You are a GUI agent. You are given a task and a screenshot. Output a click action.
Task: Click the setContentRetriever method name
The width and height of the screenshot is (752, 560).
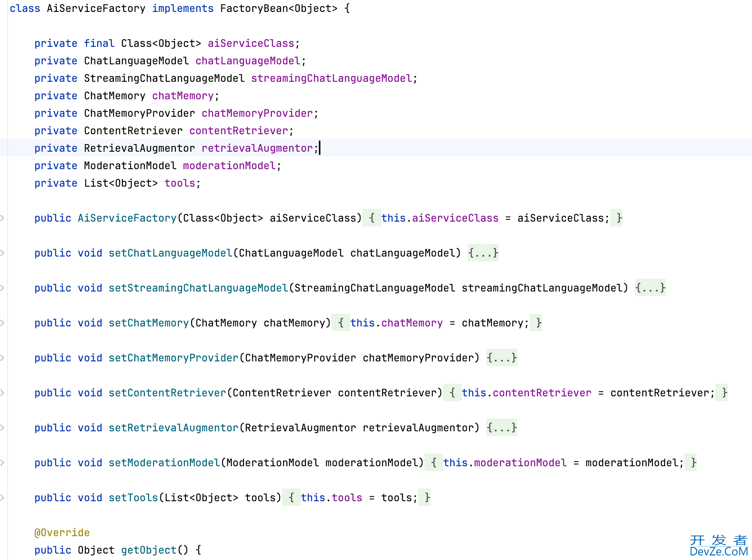[x=168, y=393]
